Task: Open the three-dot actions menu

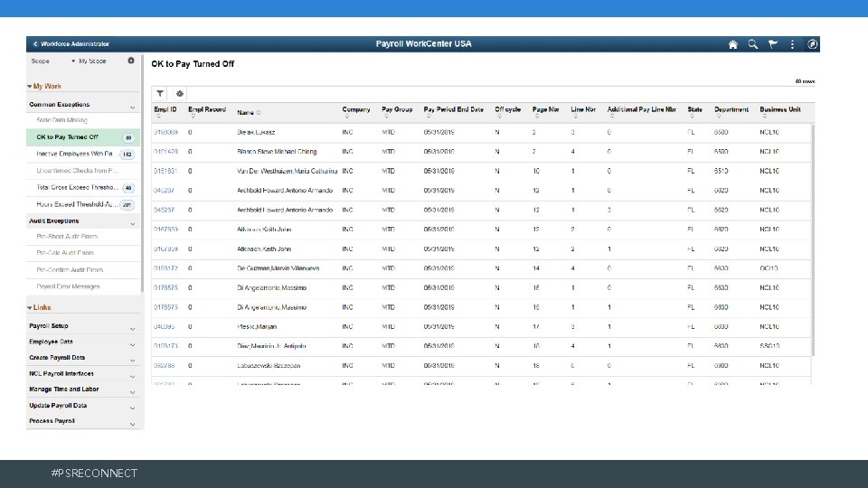Action: [792, 44]
